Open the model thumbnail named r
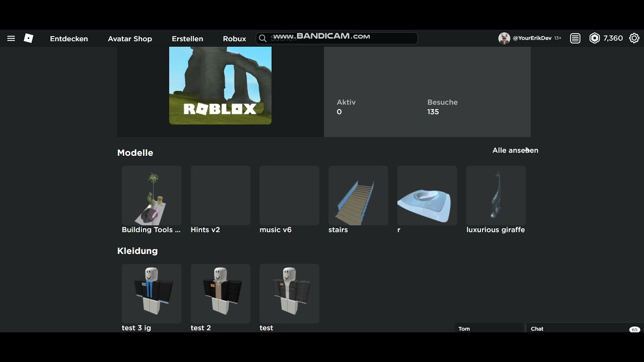This screenshot has width=644, height=362. 427,196
